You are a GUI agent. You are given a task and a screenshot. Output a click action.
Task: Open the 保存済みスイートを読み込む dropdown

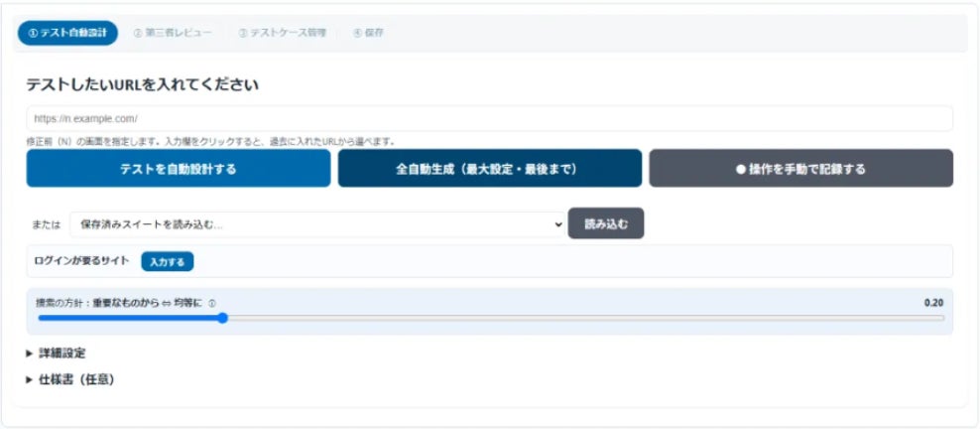[x=317, y=225]
